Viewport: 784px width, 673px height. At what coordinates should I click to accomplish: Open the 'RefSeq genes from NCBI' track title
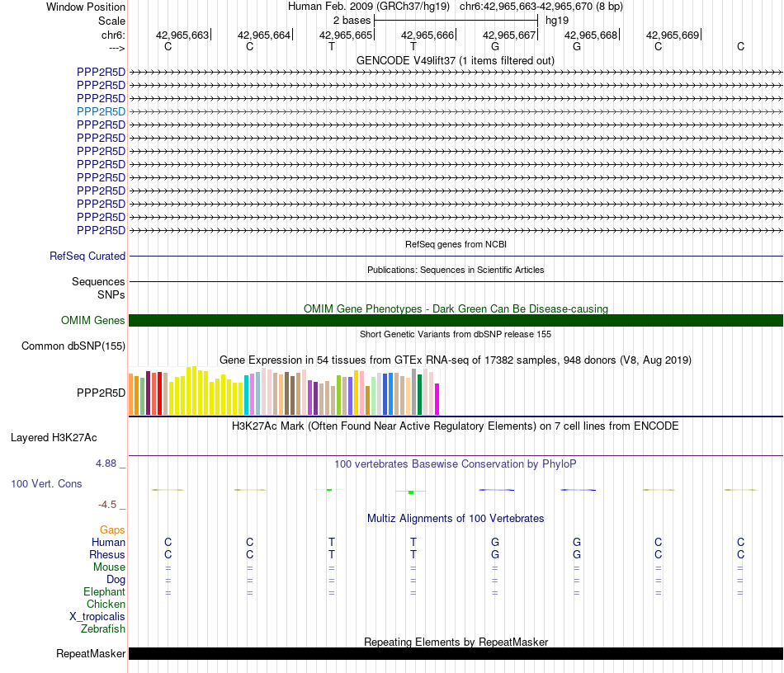[x=456, y=244]
